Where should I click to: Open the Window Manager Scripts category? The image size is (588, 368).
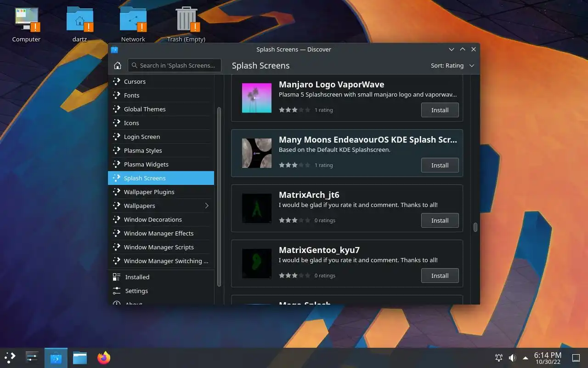161,247
